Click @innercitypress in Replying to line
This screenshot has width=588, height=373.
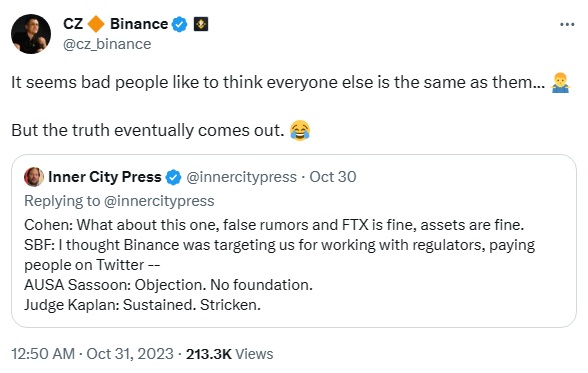point(159,201)
